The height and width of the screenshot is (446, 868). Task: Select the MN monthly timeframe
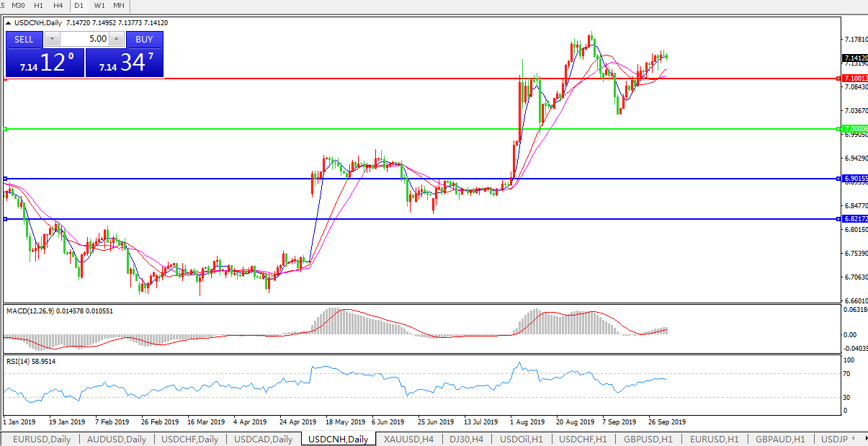119,5
